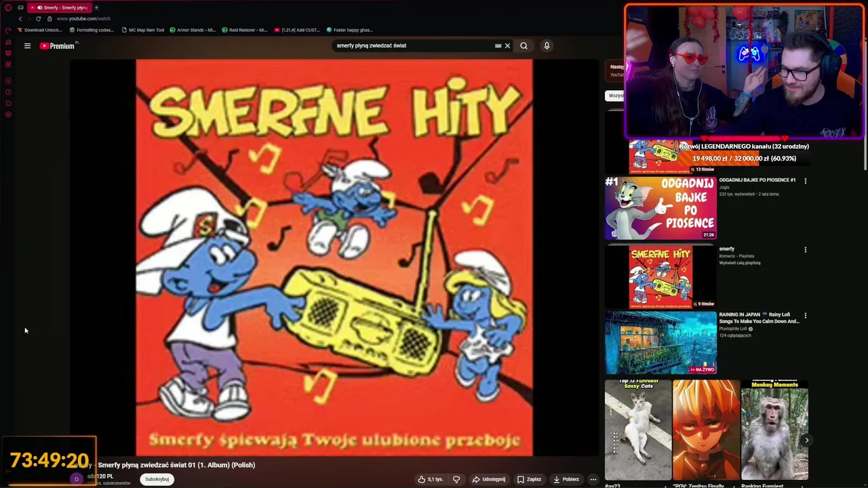
Task: Open the channel avatar below video
Action: click(76, 479)
